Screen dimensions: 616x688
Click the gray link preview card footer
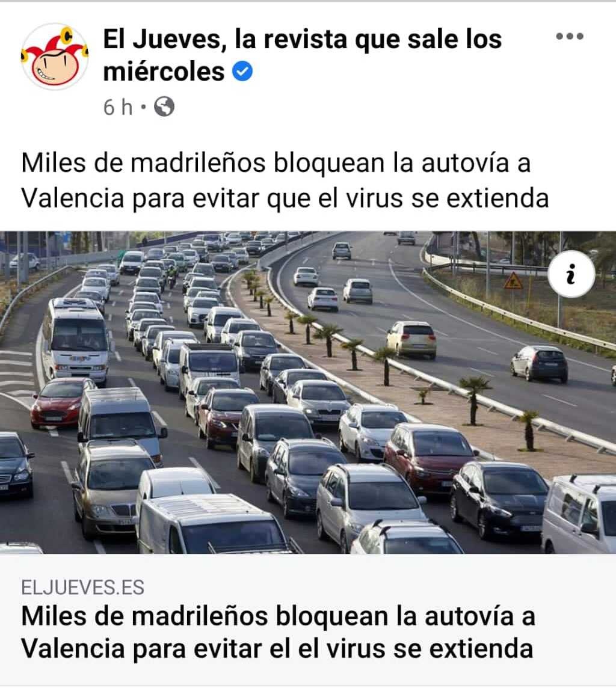(308, 619)
